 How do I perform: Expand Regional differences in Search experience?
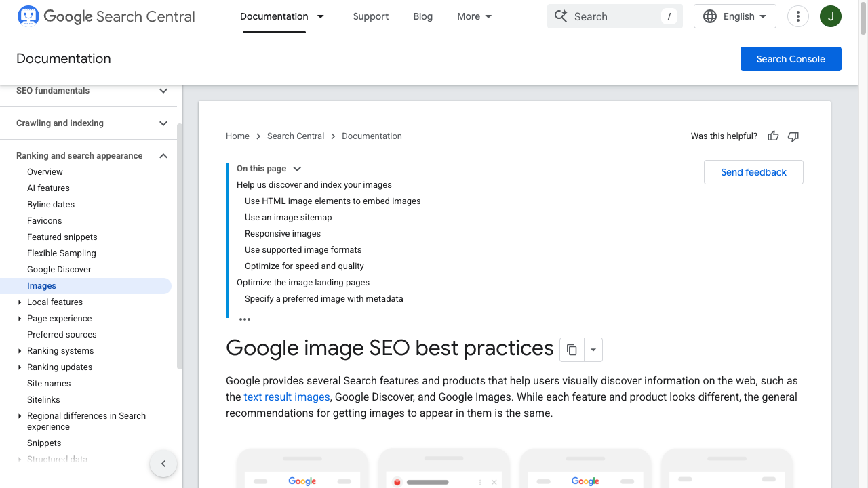pyautogui.click(x=20, y=416)
